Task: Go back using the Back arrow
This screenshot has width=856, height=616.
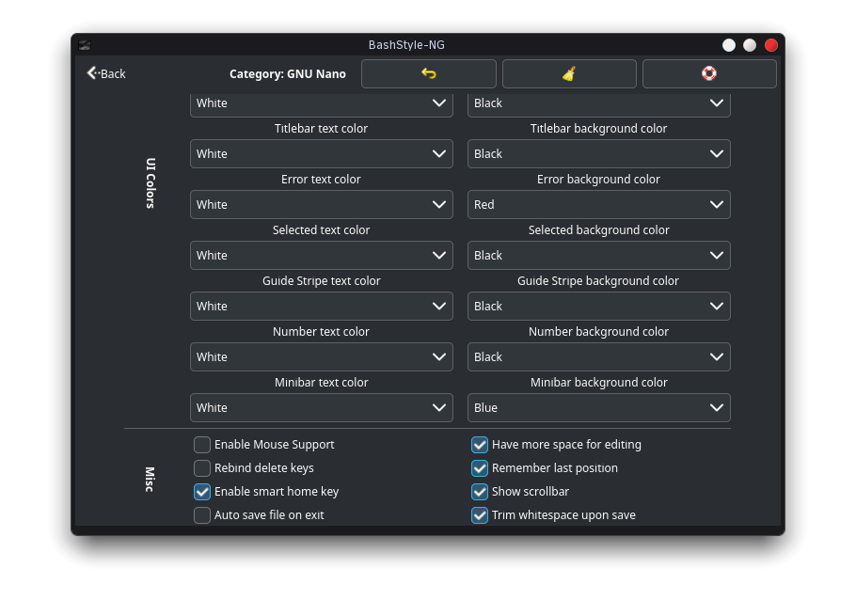Action: coord(106,73)
